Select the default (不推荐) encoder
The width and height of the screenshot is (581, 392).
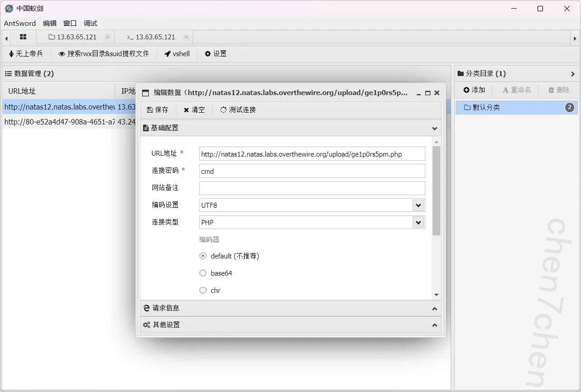(x=203, y=256)
